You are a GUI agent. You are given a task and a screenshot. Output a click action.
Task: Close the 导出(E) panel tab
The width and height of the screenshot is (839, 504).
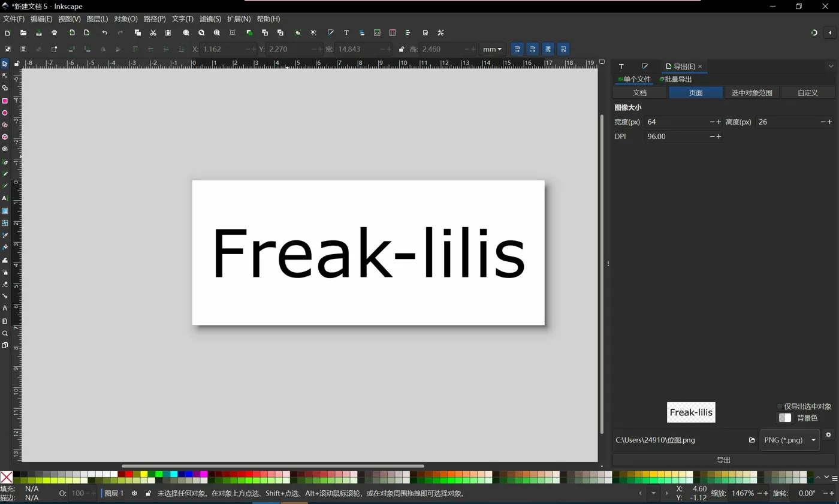(700, 67)
